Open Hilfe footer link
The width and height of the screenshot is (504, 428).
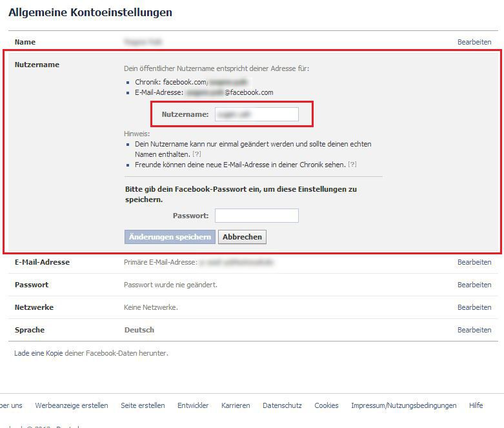[476, 405]
